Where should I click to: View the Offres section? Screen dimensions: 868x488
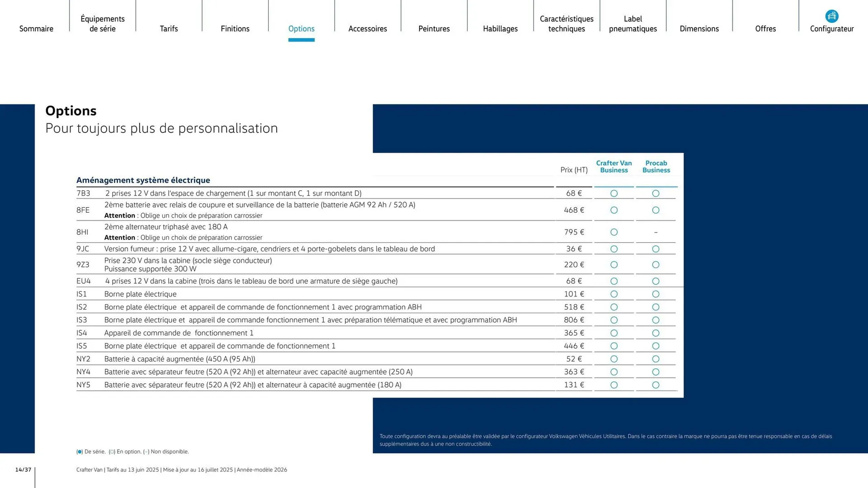click(x=765, y=28)
